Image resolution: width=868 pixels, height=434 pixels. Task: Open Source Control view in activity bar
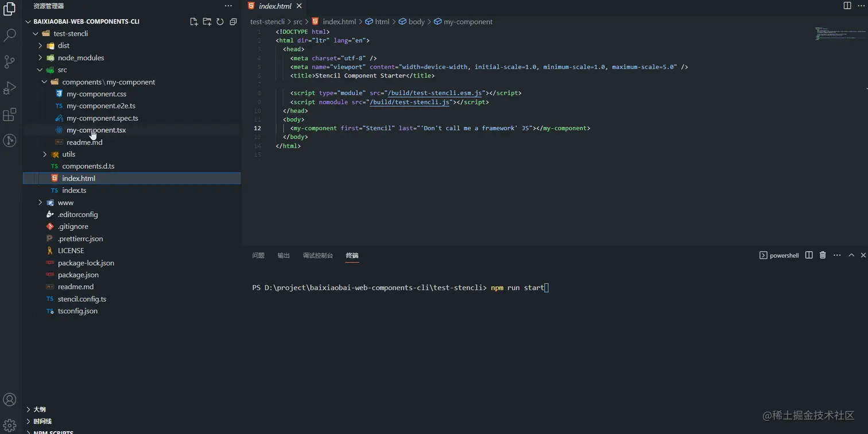[x=10, y=61]
